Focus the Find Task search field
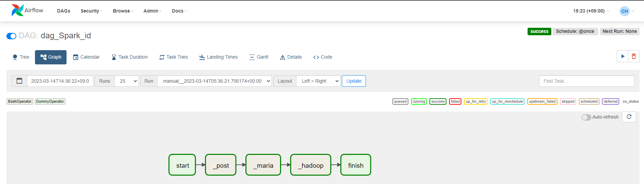The image size is (644, 184). tap(587, 81)
